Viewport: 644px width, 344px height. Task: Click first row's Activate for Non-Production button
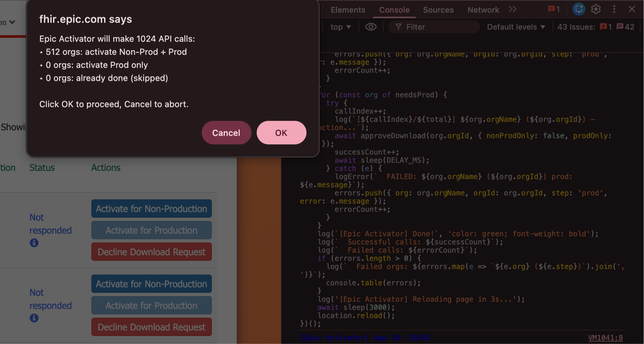[152, 209]
